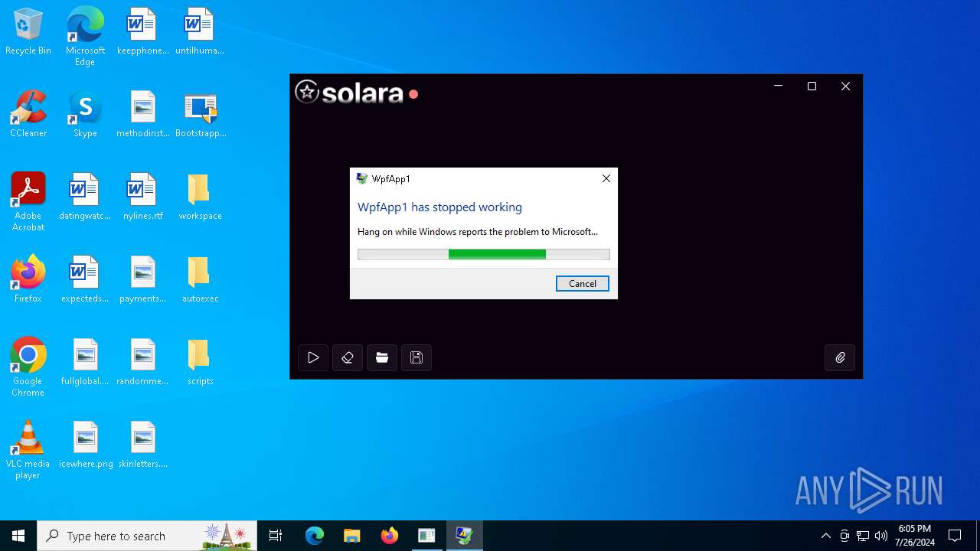Cancel the WpfApp1 error report
Image resolution: width=980 pixels, height=551 pixels.
583,284
